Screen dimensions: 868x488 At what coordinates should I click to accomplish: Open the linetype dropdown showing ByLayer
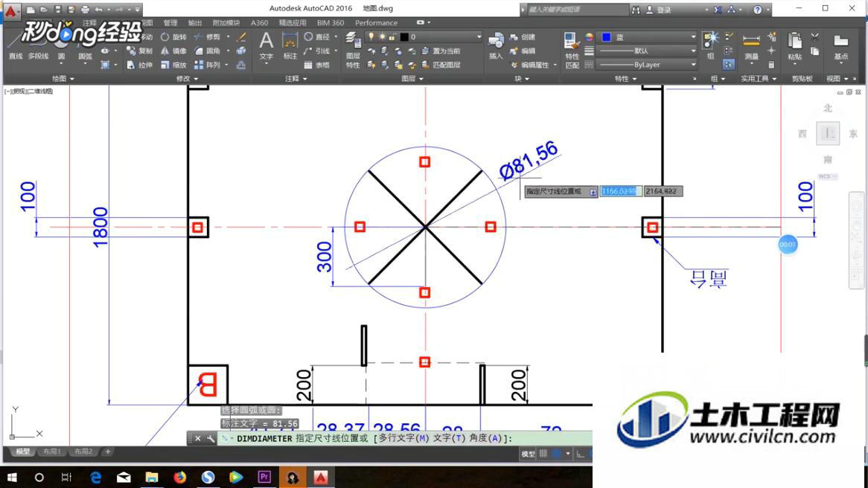(648, 65)
